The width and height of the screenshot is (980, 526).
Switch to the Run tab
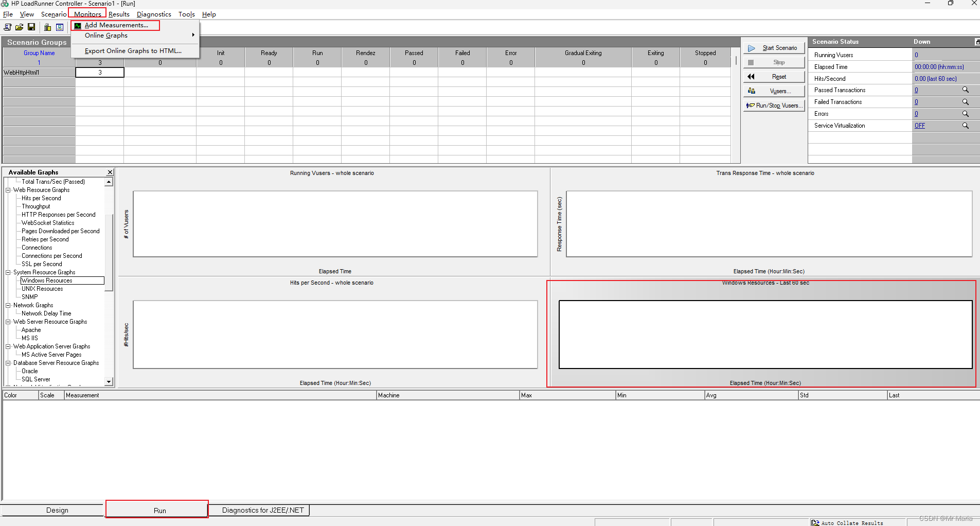coord(159,511)
